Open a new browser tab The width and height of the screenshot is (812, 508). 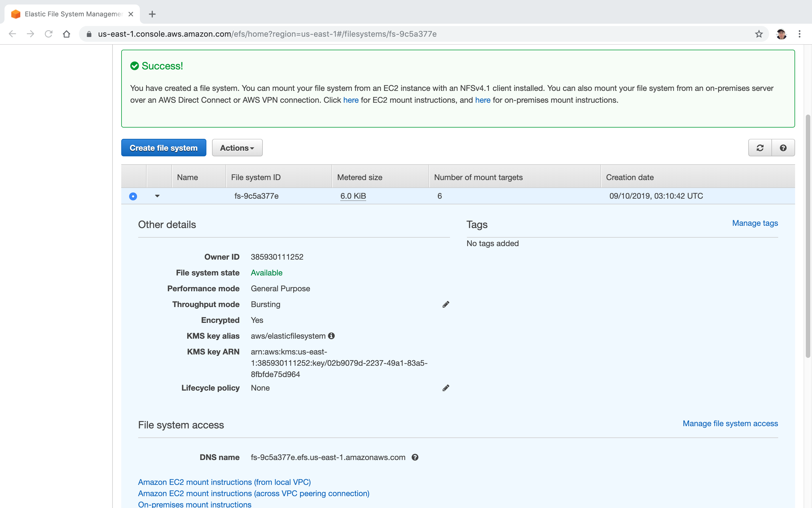152,14
